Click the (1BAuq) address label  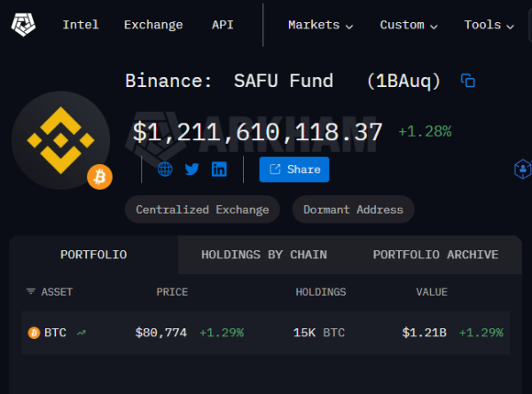403,81
